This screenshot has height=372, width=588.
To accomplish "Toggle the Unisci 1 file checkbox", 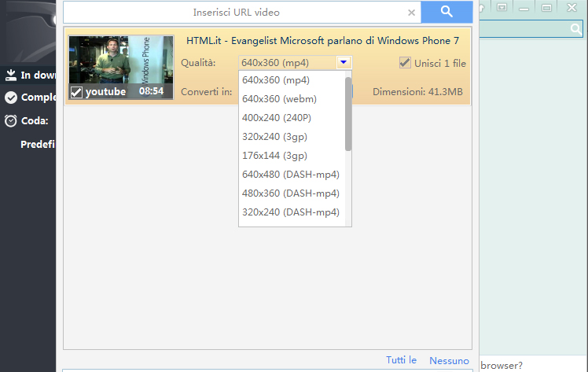I will pos(405,63).
